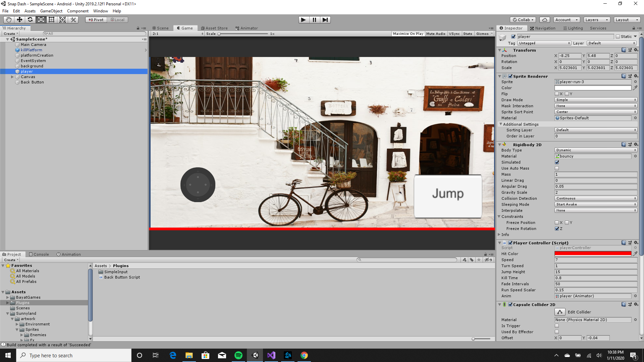Click the red Hit Color swatch

(x=593, y=254)
